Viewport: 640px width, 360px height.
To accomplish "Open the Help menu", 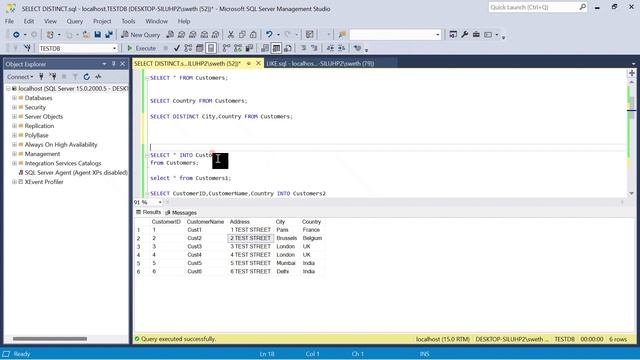I will pyautogui.click(x=184, y=21).
